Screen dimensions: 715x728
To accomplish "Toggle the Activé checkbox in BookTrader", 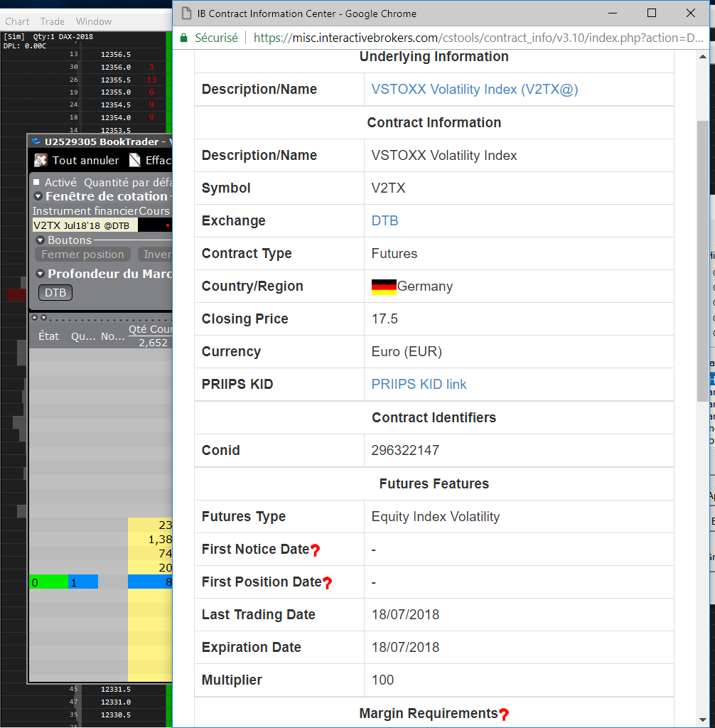I will [x=36, y=183].
